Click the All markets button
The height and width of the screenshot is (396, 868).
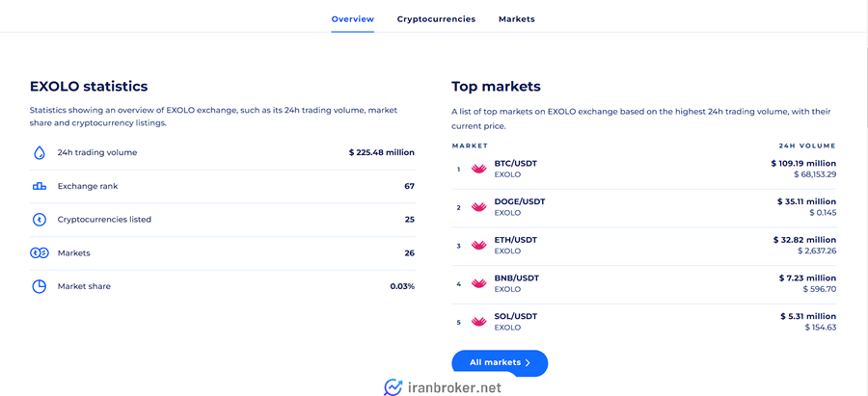(x=500, y=363)
